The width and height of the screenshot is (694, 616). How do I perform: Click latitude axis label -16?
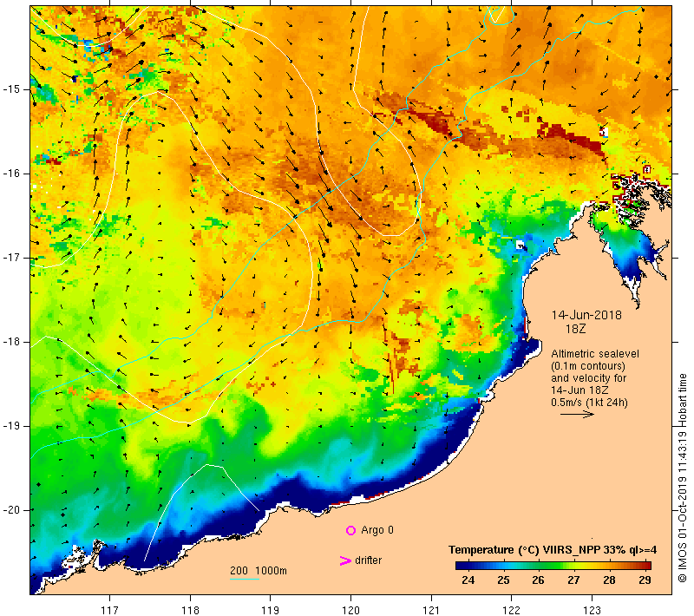[x=11, y=173]
